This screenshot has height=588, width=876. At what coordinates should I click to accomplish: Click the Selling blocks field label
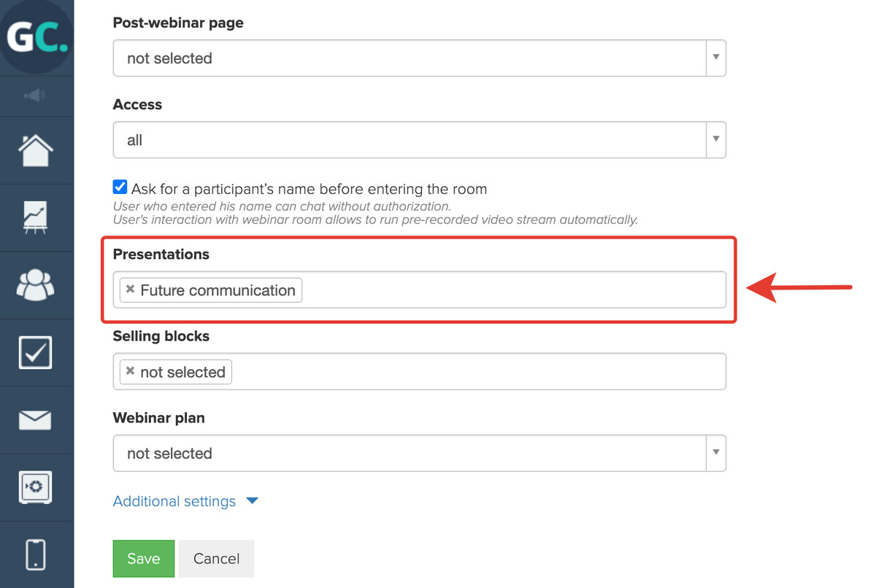[161, 336]
